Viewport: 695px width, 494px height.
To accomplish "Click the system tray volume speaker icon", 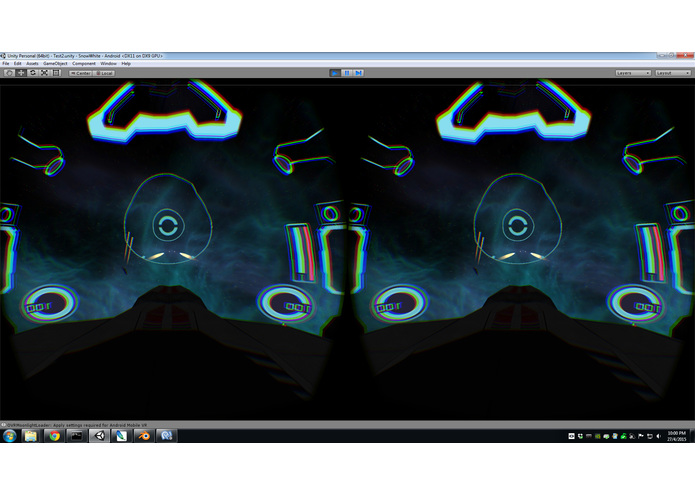I will pos(658,436).
